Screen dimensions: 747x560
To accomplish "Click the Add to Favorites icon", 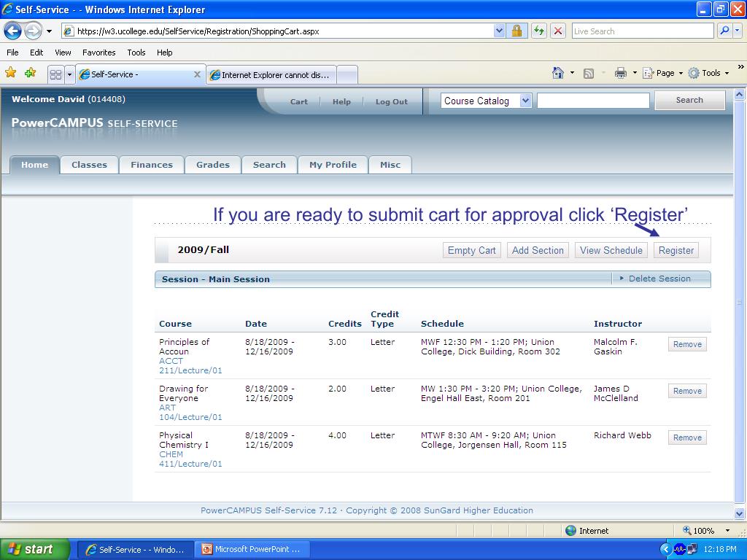I will [31, 73].
